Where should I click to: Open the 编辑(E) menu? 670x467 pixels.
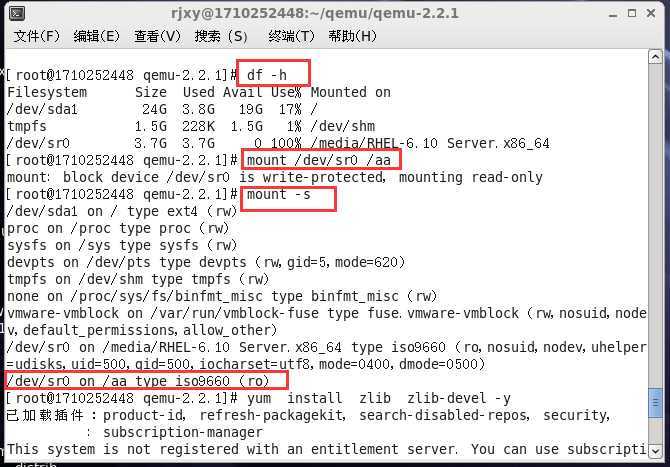[x=97, y=36]
